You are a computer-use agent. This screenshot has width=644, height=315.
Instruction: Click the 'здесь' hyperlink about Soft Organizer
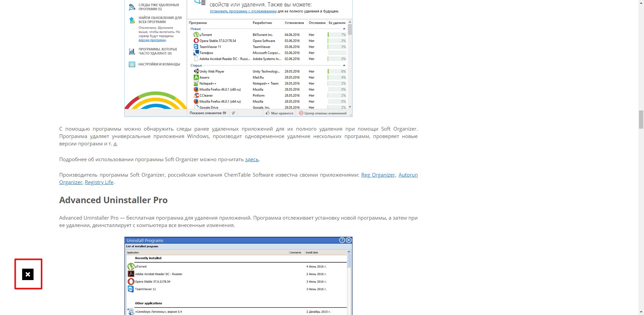(x=251, y=159)
